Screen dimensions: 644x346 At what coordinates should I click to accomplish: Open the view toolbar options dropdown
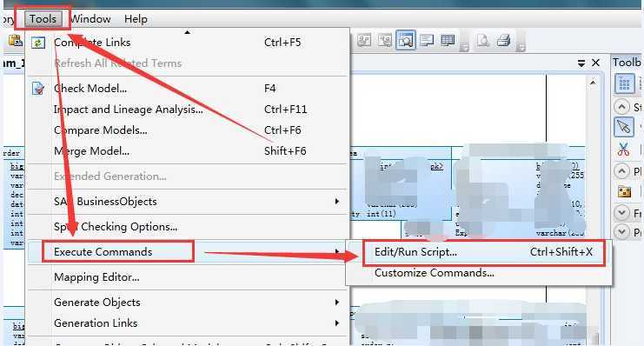click(x=464, y=48)
